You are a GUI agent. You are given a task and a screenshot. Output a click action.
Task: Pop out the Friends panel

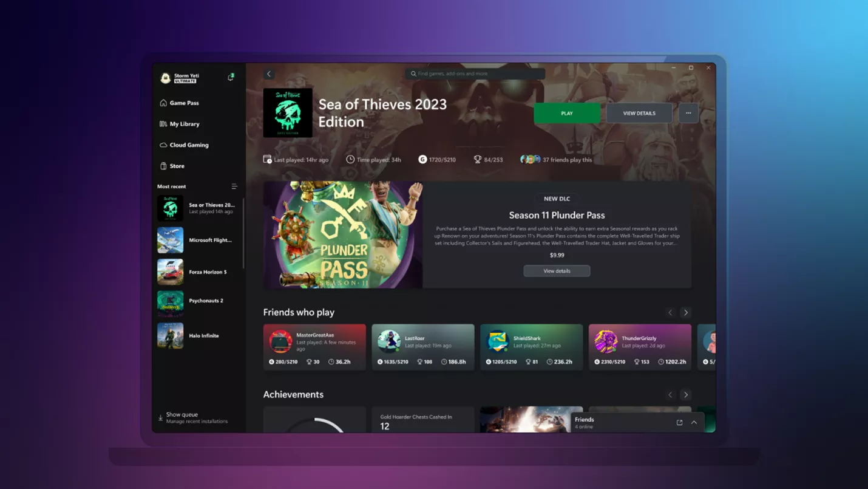pyautogui.click(x=679, y=423)
